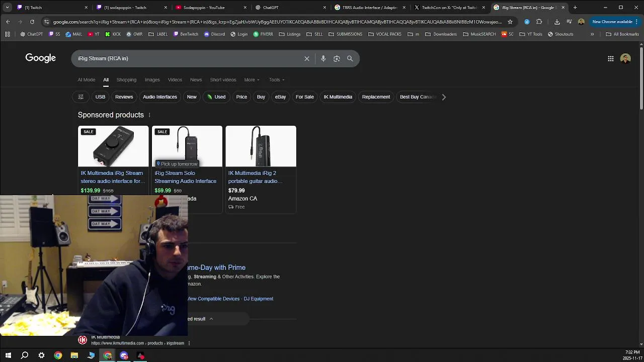The width and height of the screenshot is (644, 362).
Task: Apply the Replacement filter chip
Action: (x=376, y=97)
